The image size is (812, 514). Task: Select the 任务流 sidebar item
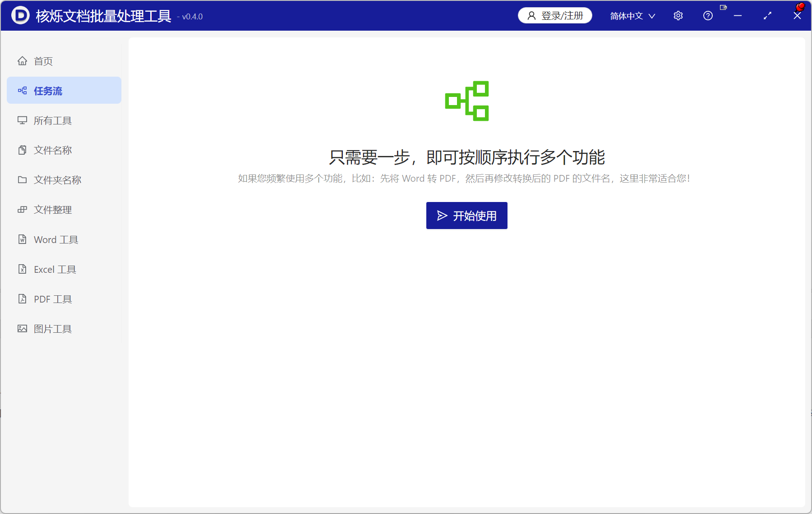(64, 91)
